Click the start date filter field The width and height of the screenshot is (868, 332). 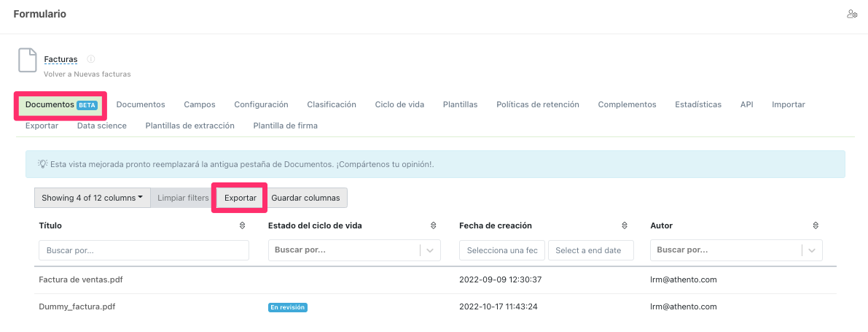tap(502, 250)
